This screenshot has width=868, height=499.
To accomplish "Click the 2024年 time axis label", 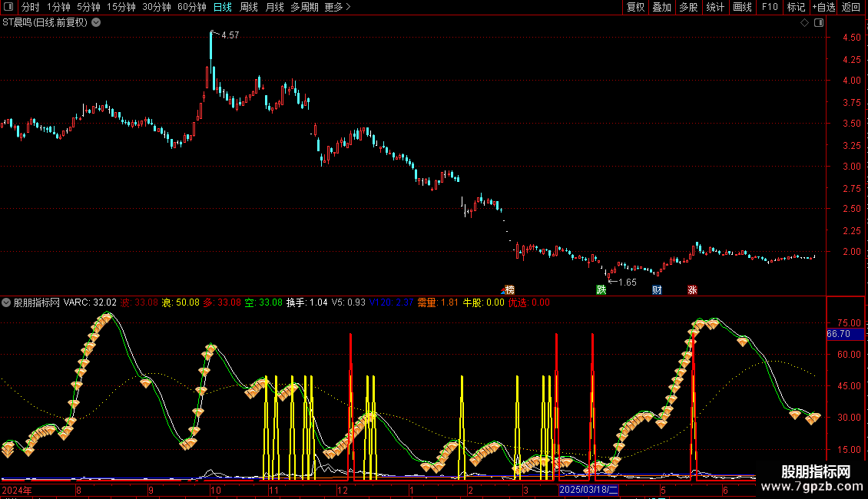I will tap(17, 490).
